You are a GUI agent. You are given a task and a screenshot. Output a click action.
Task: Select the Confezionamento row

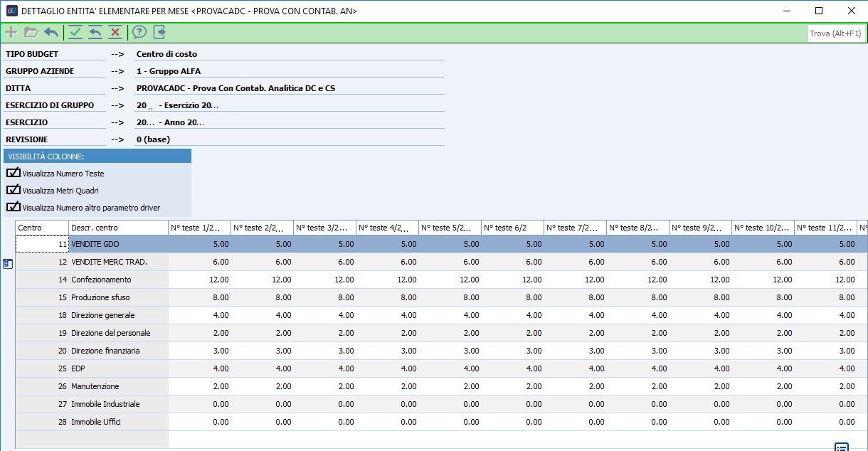[x=101, y=280]
